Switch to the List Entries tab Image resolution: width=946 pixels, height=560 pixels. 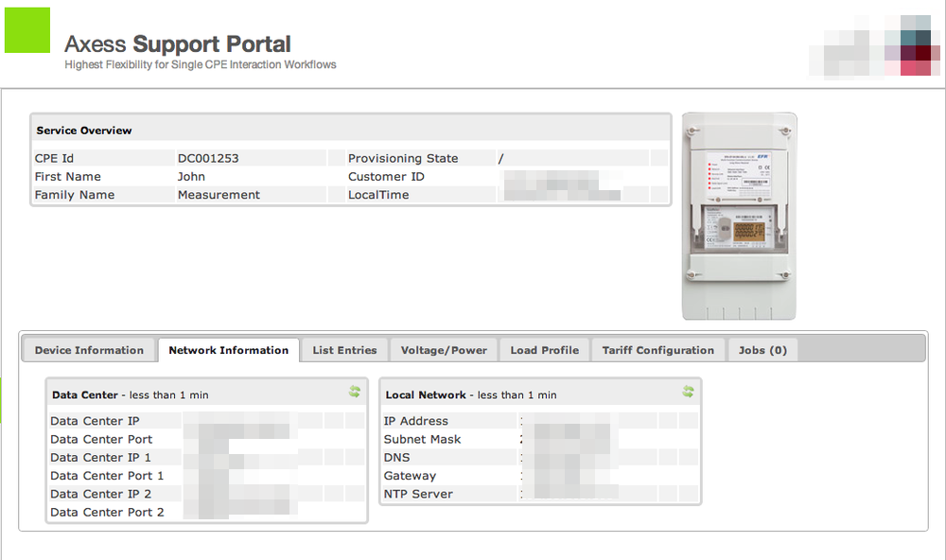click(x=344, y=350)
